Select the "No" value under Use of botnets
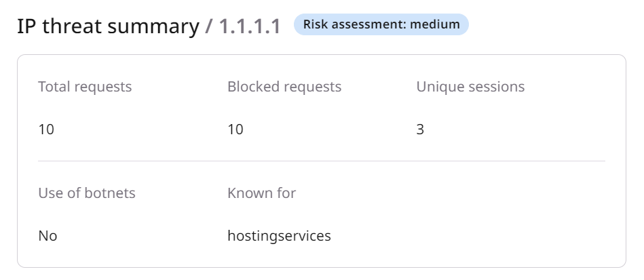The height and width of the screenshot is (280, 644). 48,236
